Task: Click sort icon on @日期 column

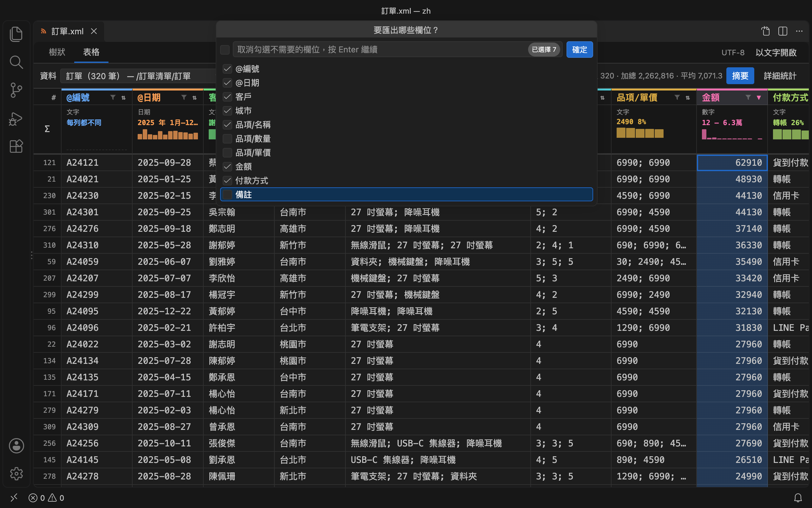Action: coord(195,97)
